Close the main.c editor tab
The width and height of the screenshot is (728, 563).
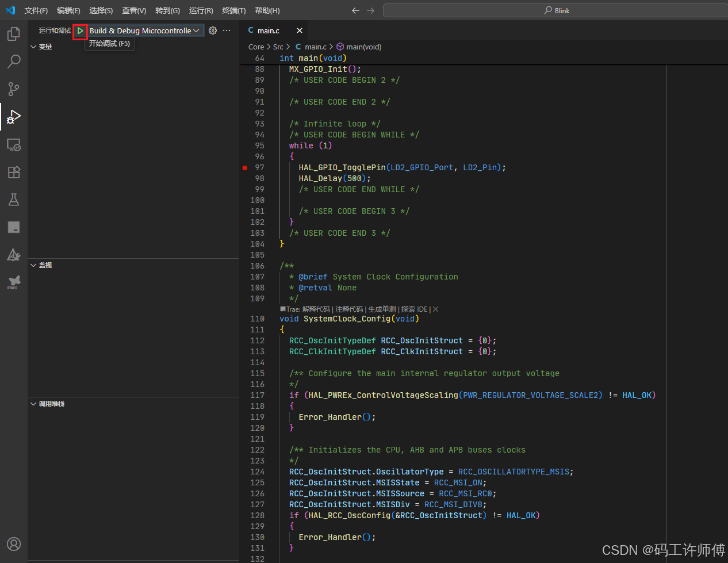coord(300,30)
